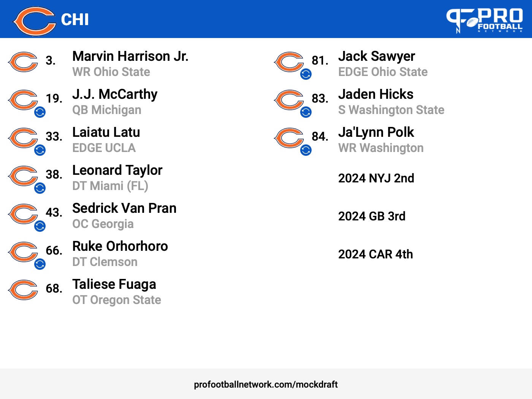
Task: Select the Bears logo next to pick 3
Action: (x=23, y=62)
